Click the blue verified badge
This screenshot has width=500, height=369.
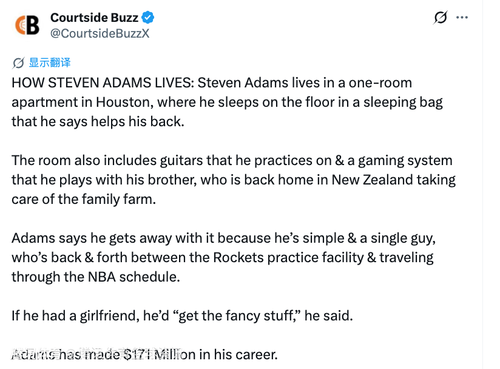tap(148, 17)
